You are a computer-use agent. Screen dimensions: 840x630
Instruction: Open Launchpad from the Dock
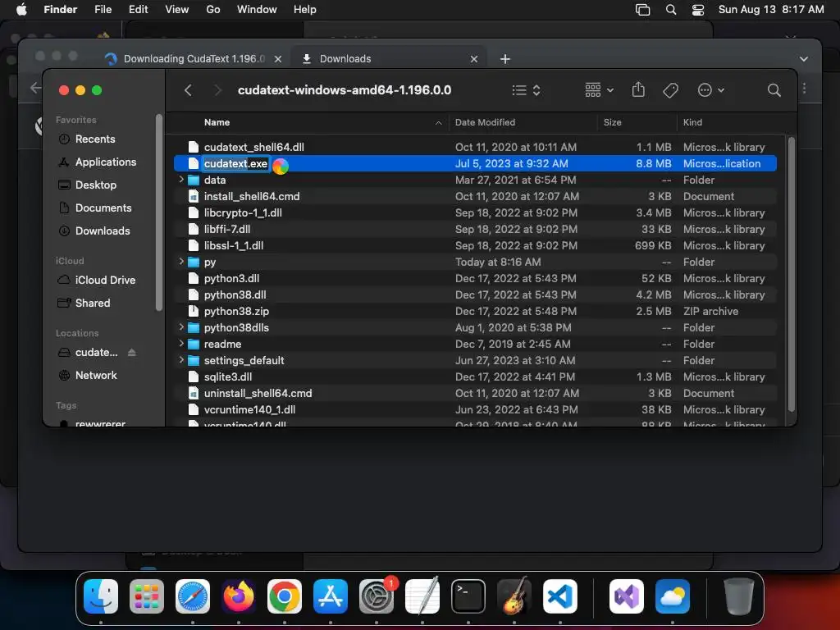click(146, 596)
